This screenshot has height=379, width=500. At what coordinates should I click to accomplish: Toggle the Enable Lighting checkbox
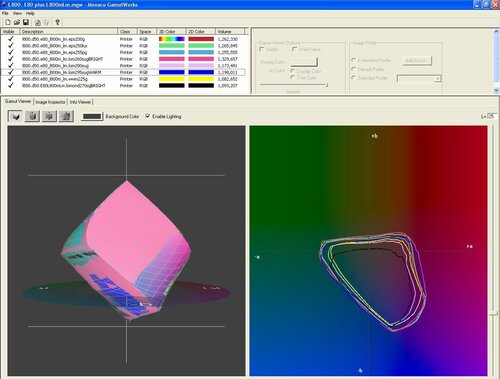pos(148,116)
